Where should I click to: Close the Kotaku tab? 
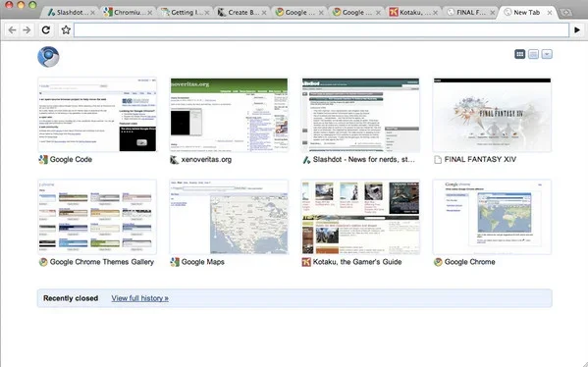(435, 13)
